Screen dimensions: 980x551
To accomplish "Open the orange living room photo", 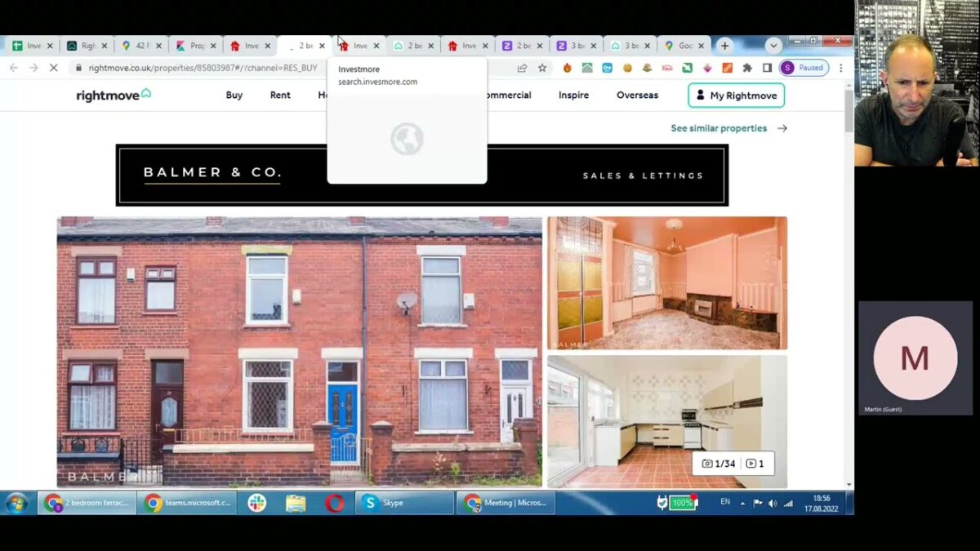I will 666,282.
